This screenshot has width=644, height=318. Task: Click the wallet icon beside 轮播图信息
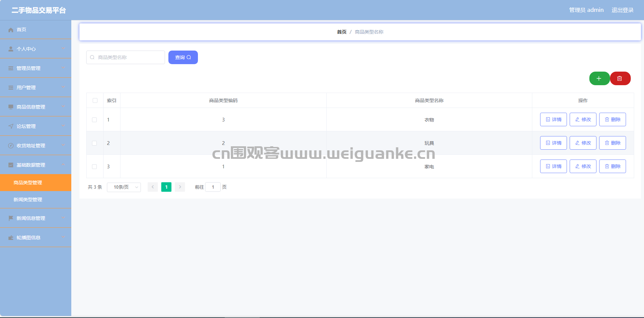click(11, 238)
